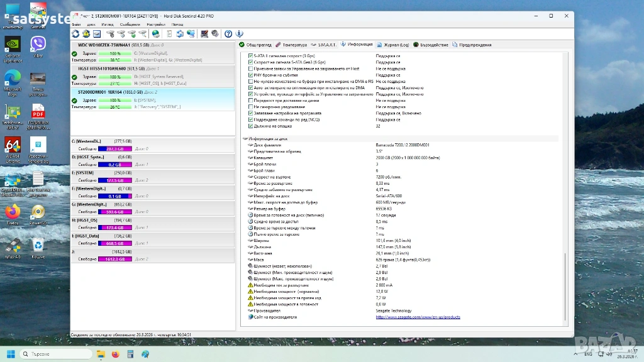Screen dimensions: 644x362
Task: Click the blue About info toolbar icon
Action: click(x=239, y=34)
